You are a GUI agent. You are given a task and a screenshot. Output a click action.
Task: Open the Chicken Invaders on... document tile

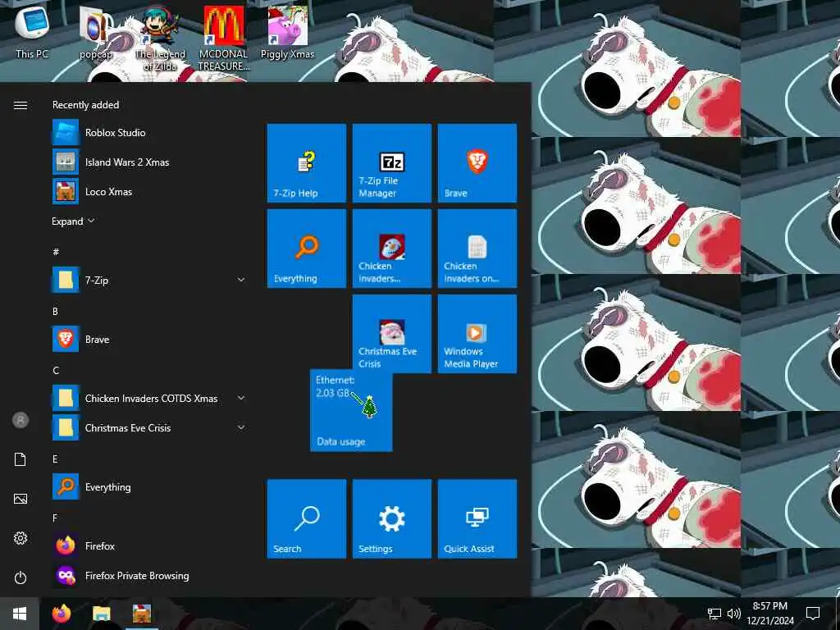(477, 248)
